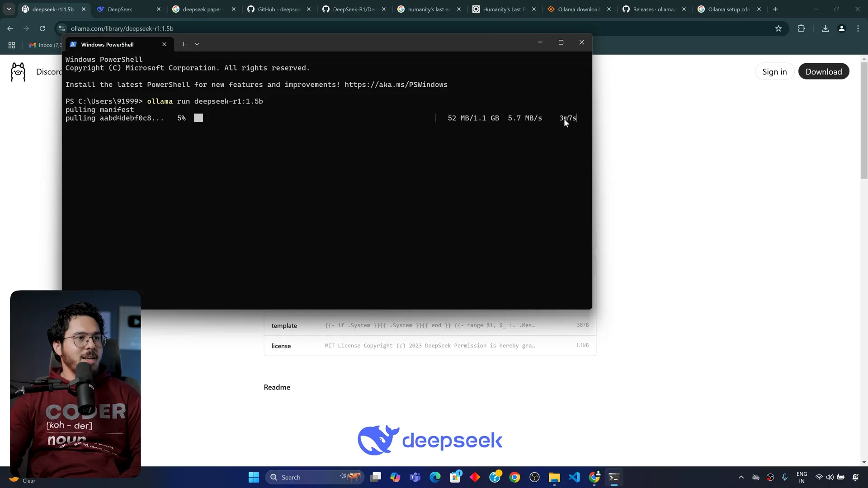Open Microsoft Store from the taskbar
The image size is (868, 488).
(x=455, y=477)
